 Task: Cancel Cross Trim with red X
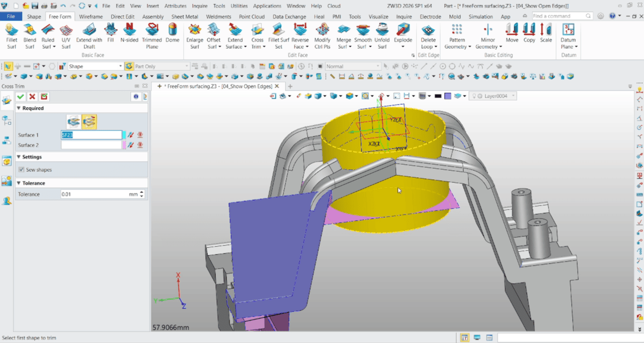(x=32, y=97)
